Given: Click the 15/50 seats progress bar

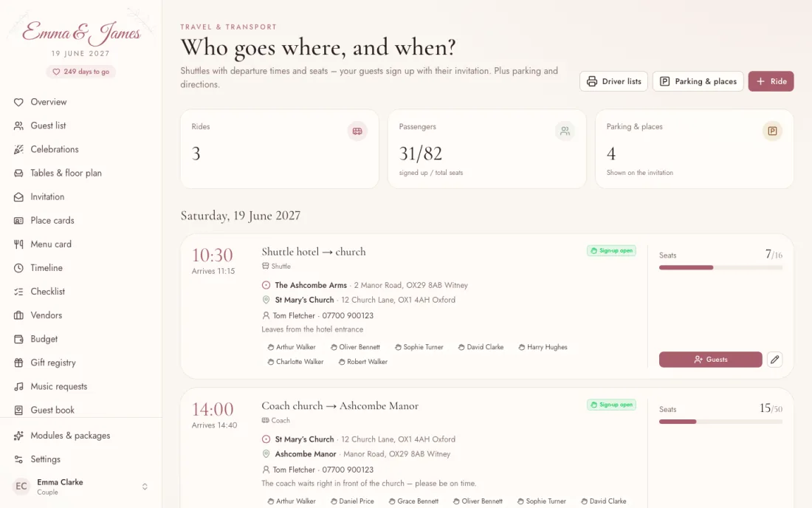Looking at the screenshot, I should point(720,422).
